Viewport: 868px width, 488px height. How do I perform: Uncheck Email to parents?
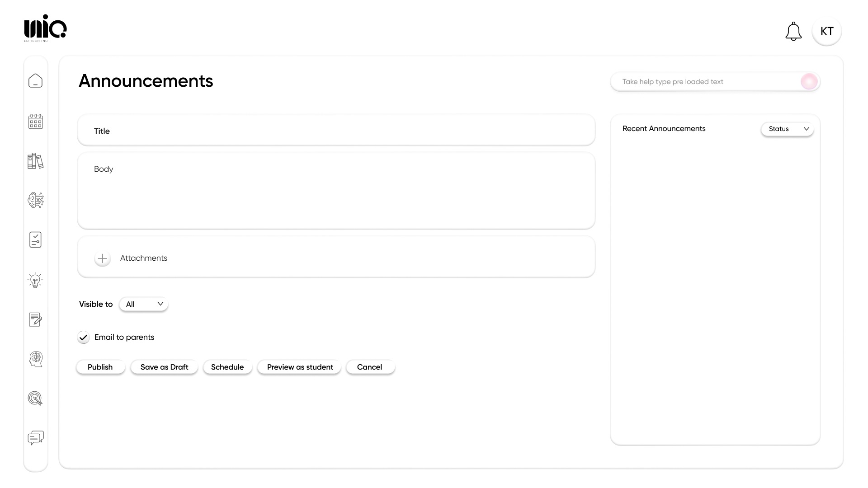pyautogui.click(x=83, y=337)
